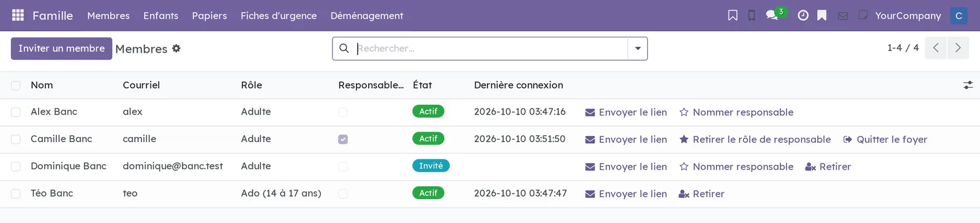Viewport: 980px width, 223px height.
Task: Open the Enfants menu
Action: (x=160, y=15)
